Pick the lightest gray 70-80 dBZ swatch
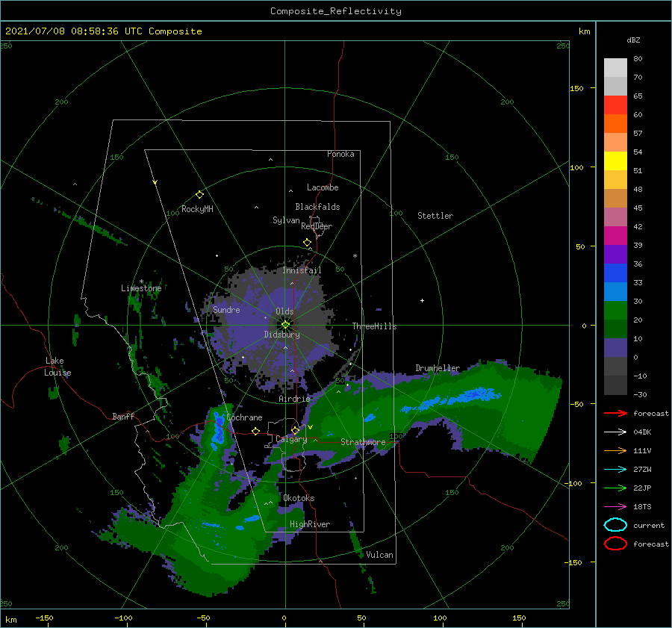The width and height of the screenshot is (672, 628). click(x=615, y=68)
